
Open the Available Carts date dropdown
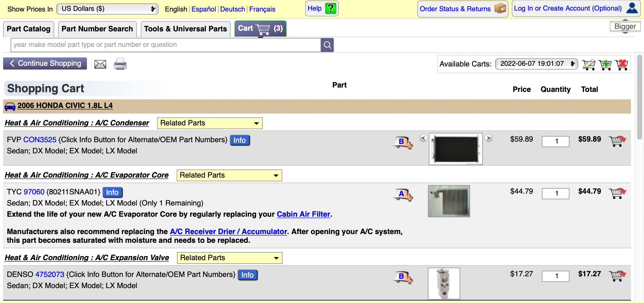click(536, 64)
